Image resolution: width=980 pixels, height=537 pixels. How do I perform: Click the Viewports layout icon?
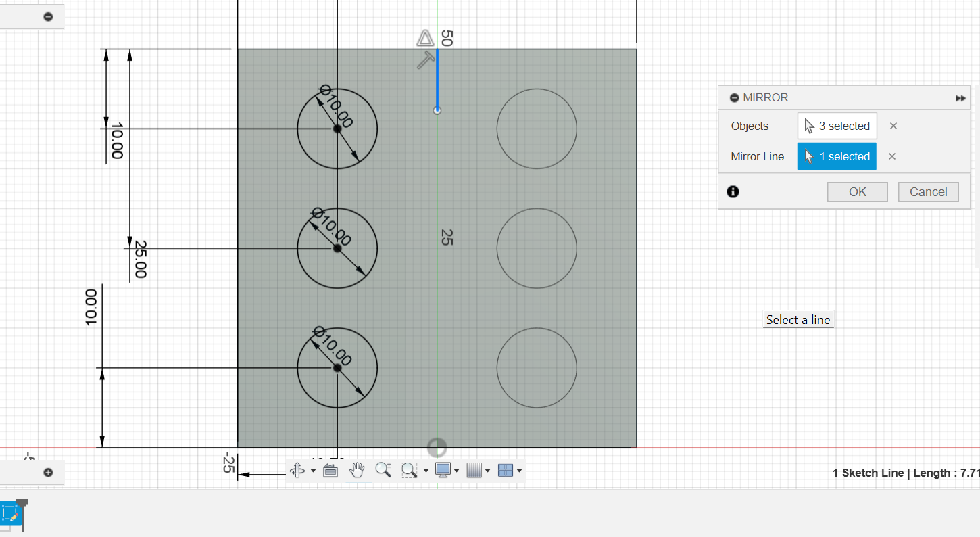pyautogui.click(x=506, y=470)
